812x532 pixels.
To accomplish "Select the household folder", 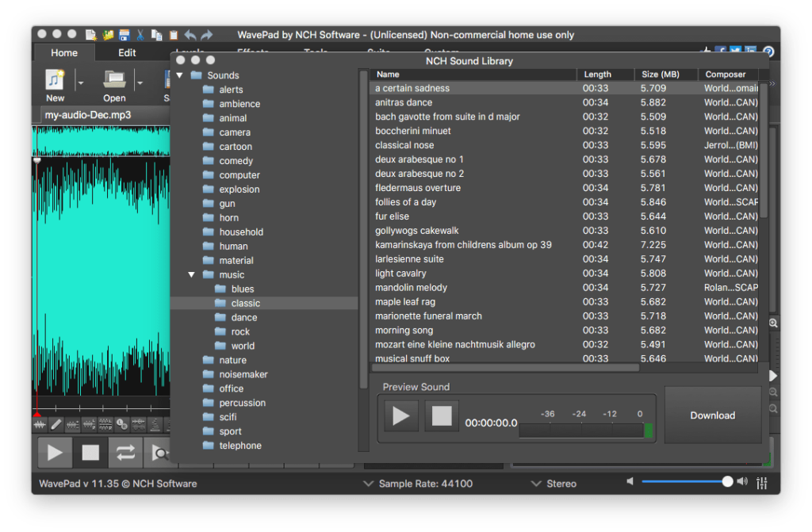I will (x=241, y=232).
